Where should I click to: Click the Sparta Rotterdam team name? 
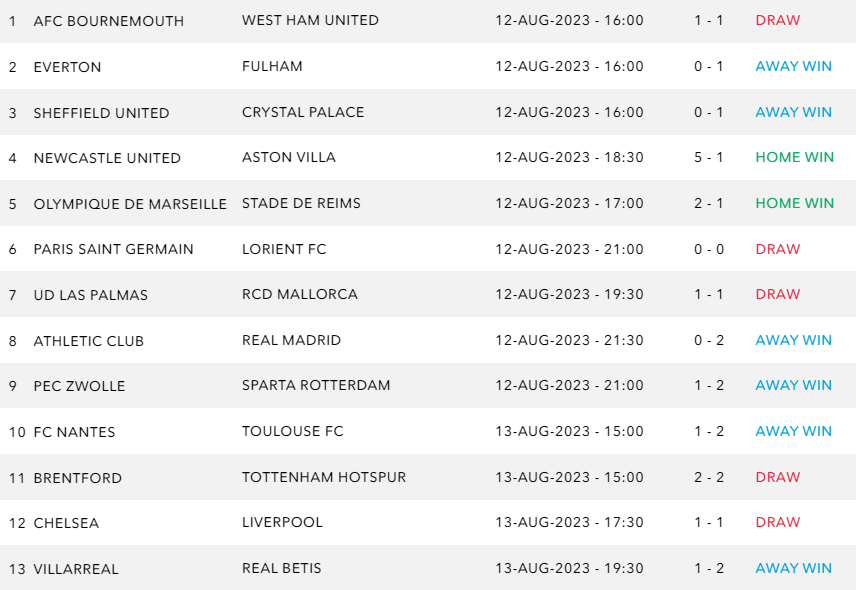[316, 385]
